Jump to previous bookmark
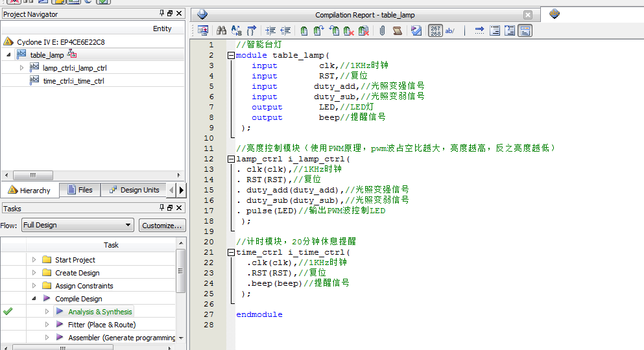This screenshot has width=644, height=350. pos(334,30)
